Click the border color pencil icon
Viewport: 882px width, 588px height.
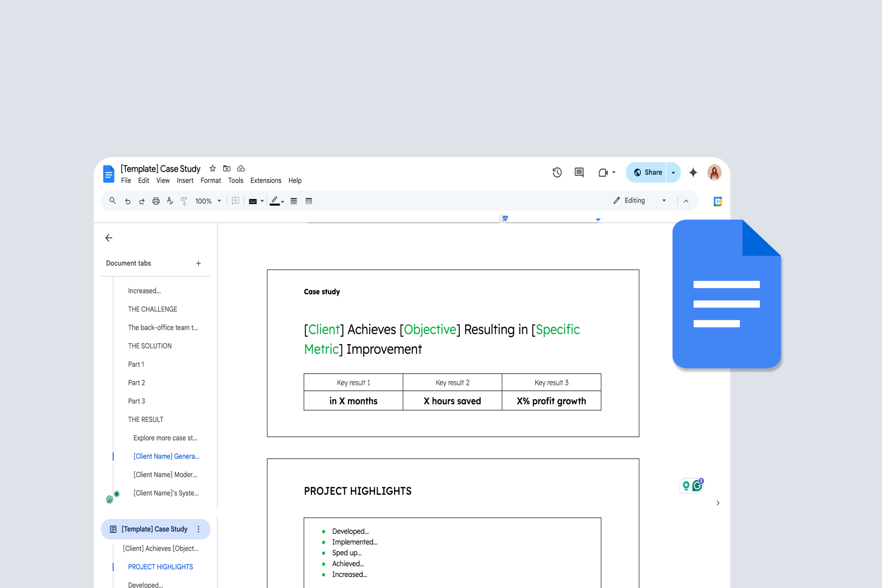pos(275,201)
